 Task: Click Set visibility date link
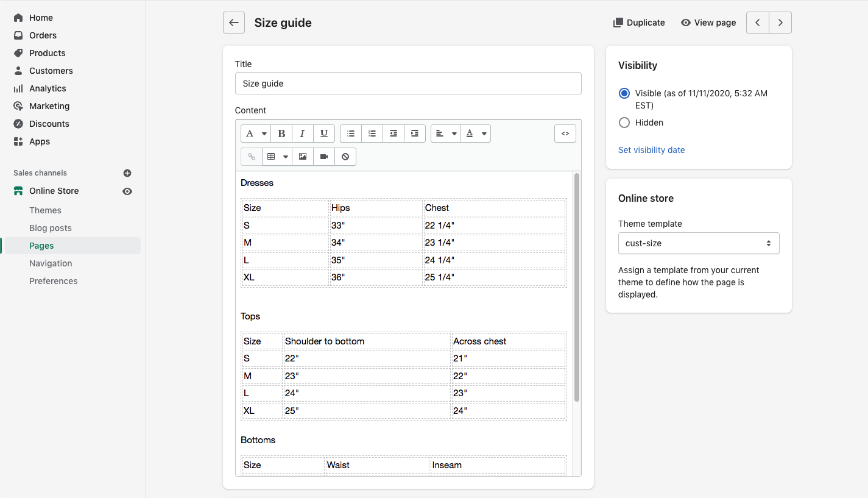click(x=651, y=150)
